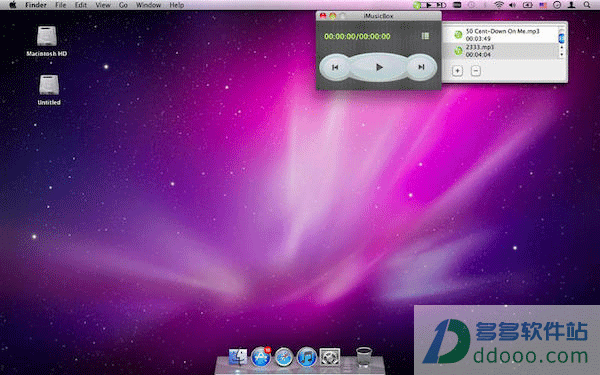Viewport: 600px width, 375px height.
Task: Click the playlist scroll up arrow
Action: point(562,47)
